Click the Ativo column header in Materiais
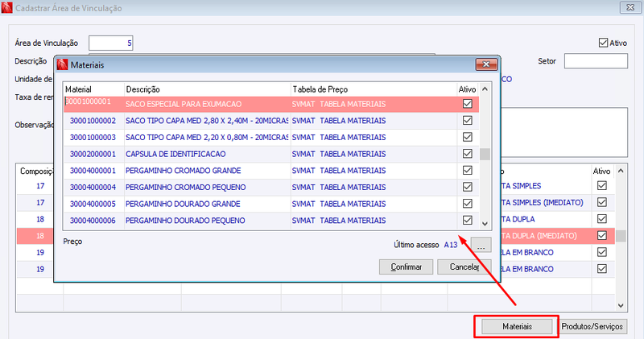 tap(468, 89)
